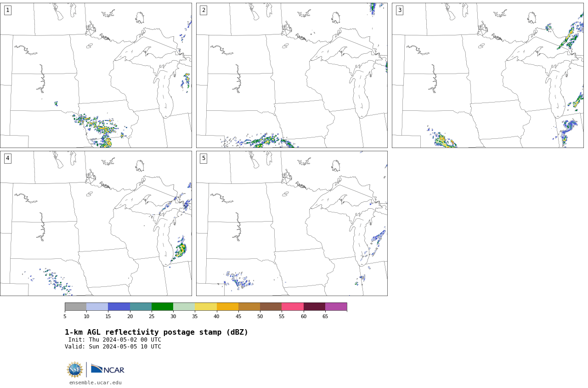Click the brown 50-55 dBZ swatch
The image size is (588, 388).
click(x=271, y=307)
